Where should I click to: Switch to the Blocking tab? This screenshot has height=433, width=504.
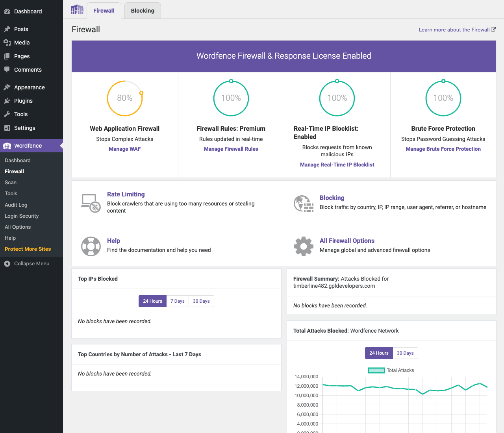(x=143, y=11)
